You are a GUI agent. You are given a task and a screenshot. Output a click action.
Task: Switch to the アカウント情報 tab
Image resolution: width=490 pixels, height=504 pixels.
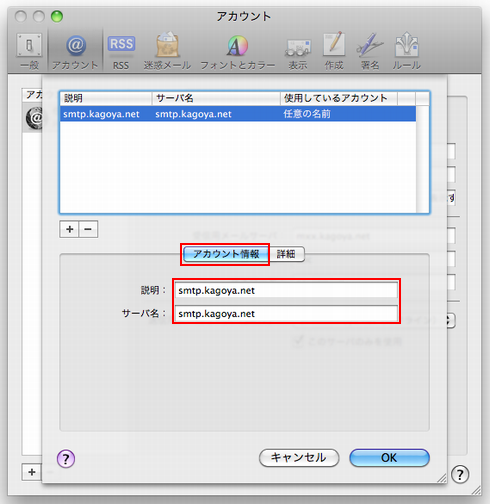pyautogui.click(x=226, y=254)
